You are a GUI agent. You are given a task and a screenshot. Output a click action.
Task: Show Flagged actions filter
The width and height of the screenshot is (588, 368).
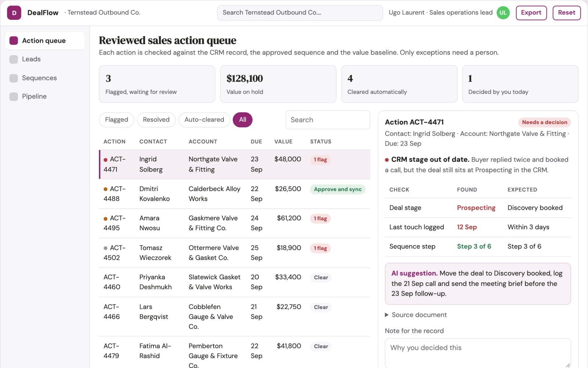pos(116,120)
